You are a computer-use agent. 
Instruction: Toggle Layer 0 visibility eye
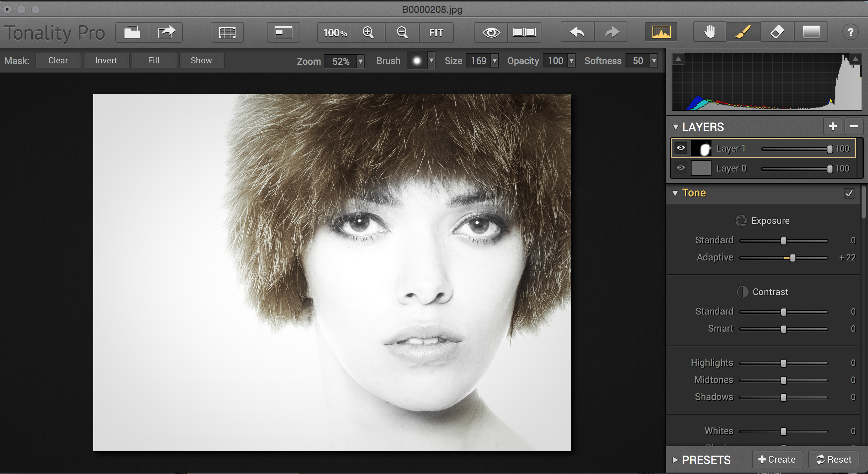tap(681, 168)
